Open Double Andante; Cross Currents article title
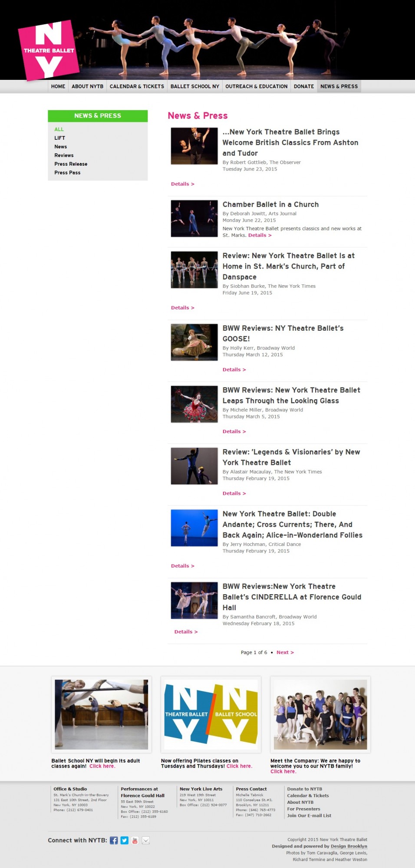This screenshot has height=868, width=415. coord(293,524)
